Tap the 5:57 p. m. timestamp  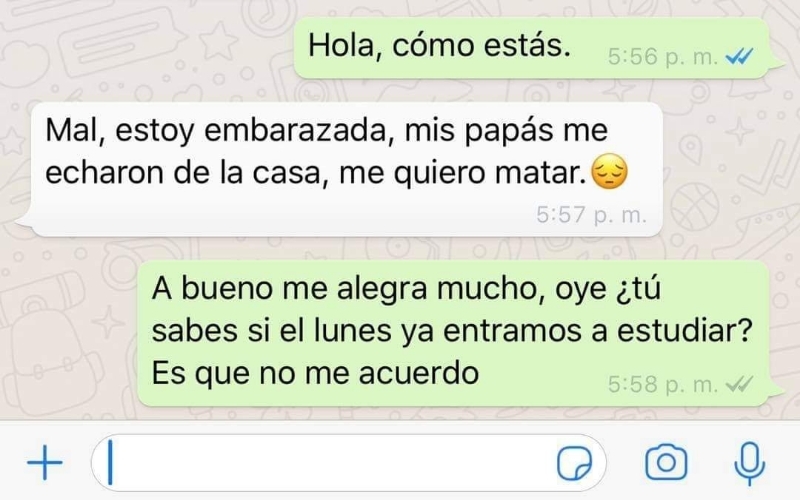pyautogui.click(x=591, y=215)
